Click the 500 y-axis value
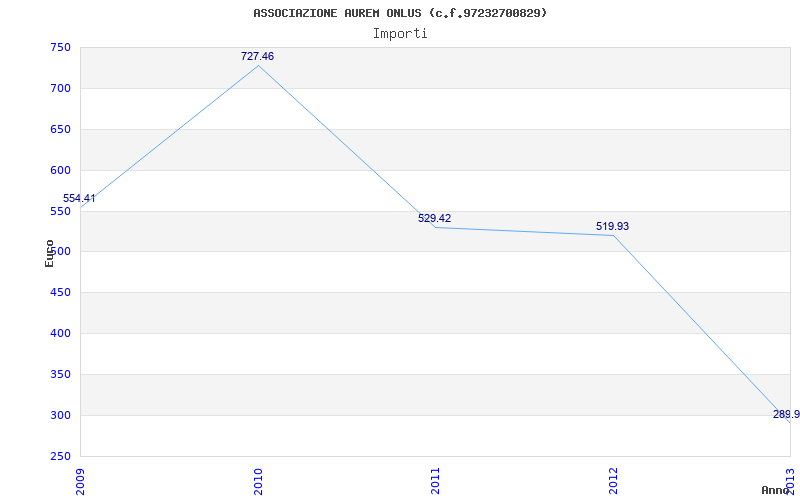The height and width of the screenshot is (500, 800). [x=60, y=252]
